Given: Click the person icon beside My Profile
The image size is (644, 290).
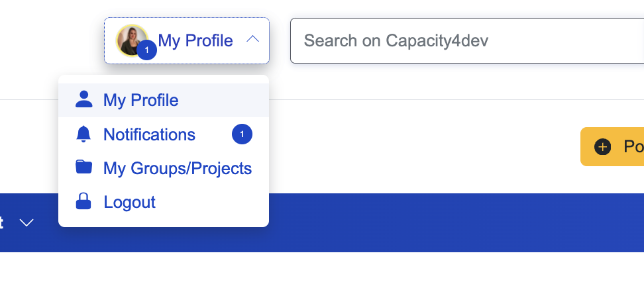Looking at the screenshot, I should tap(83, 100).
